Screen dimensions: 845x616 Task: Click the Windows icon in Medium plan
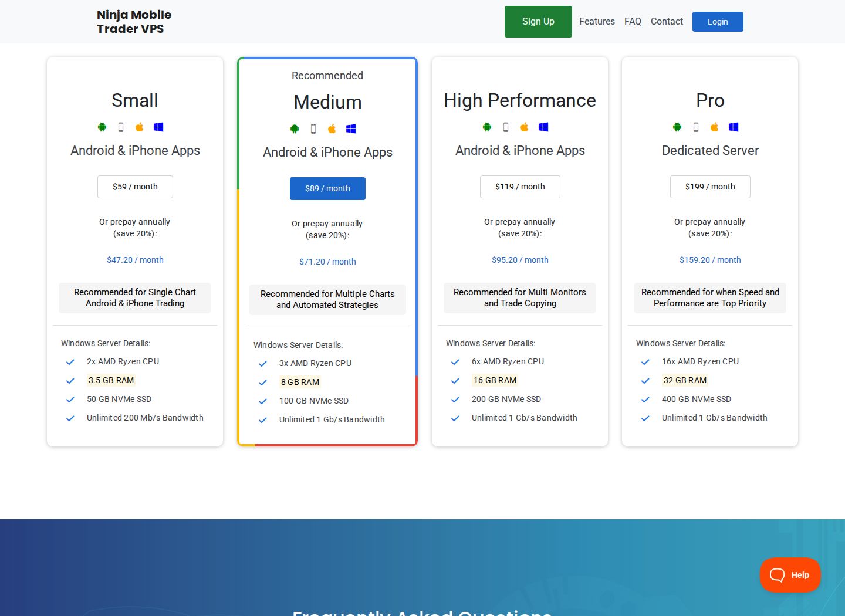pos(351,128)
